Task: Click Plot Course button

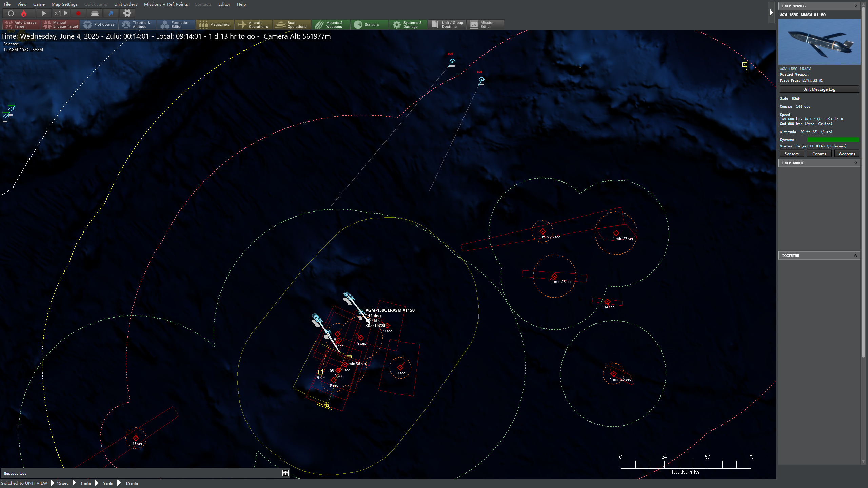Action: coord(99,24)
